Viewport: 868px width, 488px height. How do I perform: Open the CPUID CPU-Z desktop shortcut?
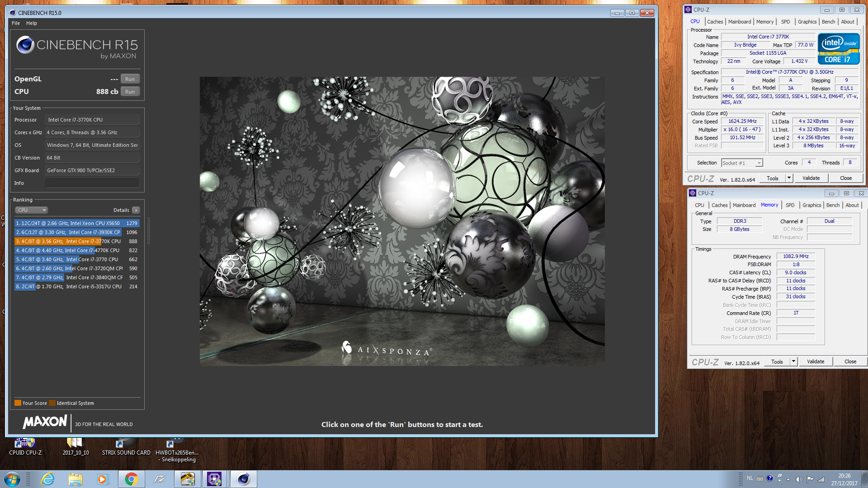(25, 446)
